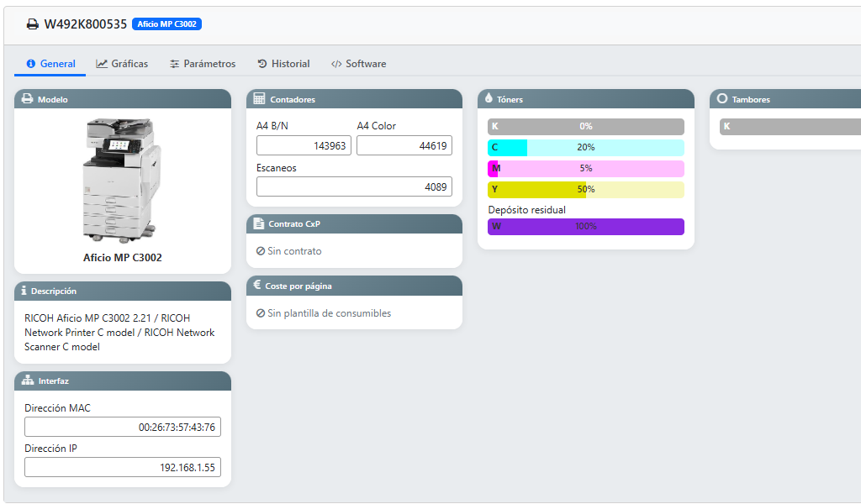Click the document icon in Contrato CxP header
Image resolution: width=861 pixels, height=504 pixels.
(259, 223)
